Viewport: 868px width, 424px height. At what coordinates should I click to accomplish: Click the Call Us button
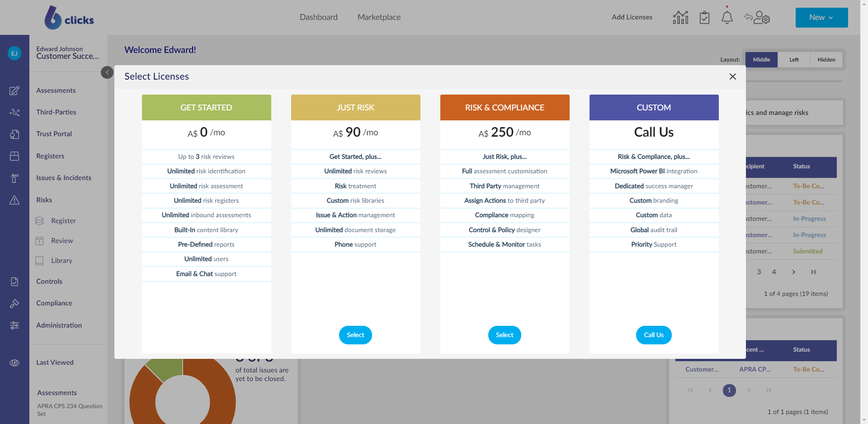pyautogui.click(x=654, y=335)
